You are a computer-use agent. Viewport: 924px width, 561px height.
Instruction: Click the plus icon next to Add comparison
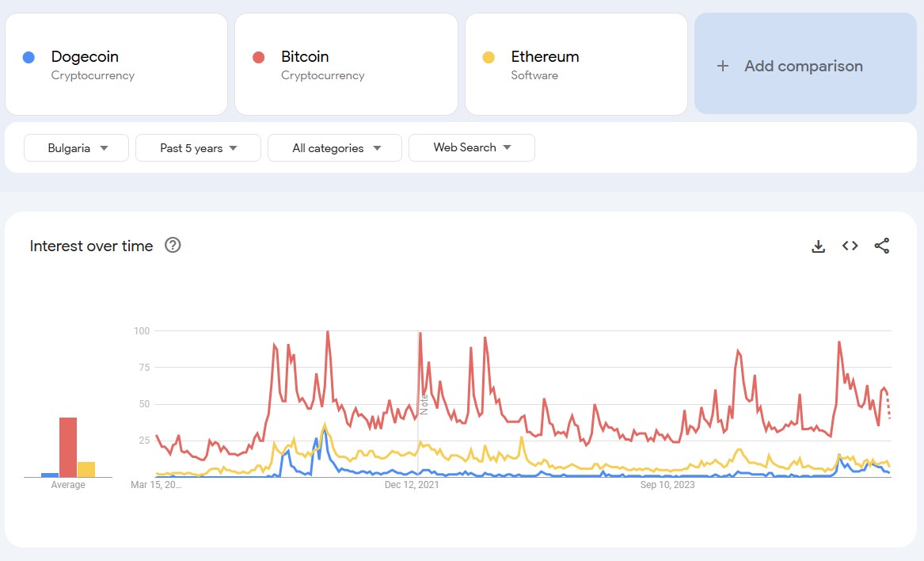(x=722, y=66)
